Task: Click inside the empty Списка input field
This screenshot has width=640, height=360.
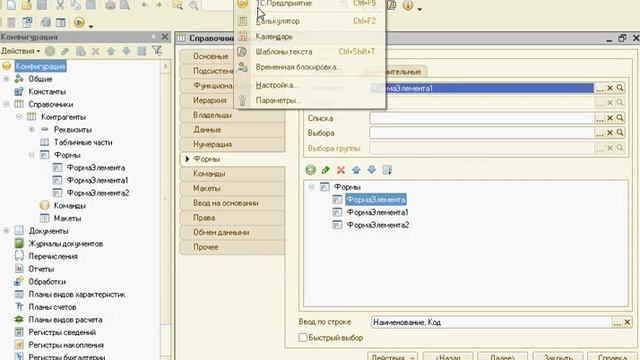Action: coord(482,118)
